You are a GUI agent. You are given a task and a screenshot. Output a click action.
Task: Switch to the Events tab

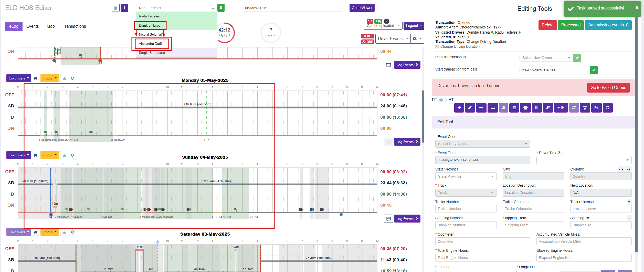pos(33,26)
